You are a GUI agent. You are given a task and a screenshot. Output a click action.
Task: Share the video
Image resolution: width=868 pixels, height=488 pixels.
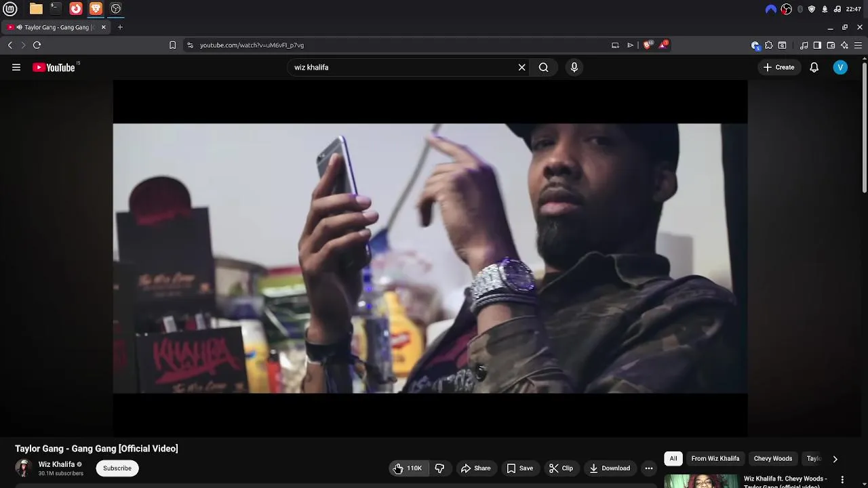click(475, 468)
